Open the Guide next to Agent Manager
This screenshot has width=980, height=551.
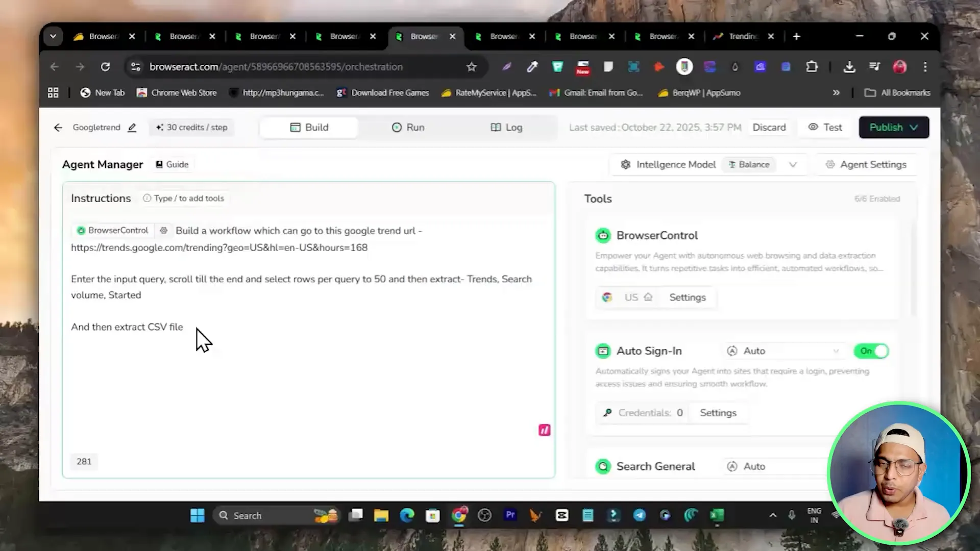point(172,164)
